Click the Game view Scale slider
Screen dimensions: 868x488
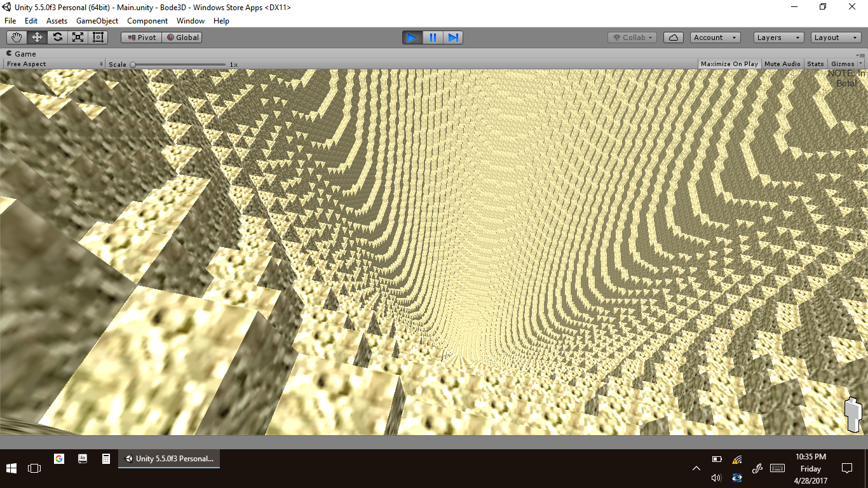click(x=178, y=64)
